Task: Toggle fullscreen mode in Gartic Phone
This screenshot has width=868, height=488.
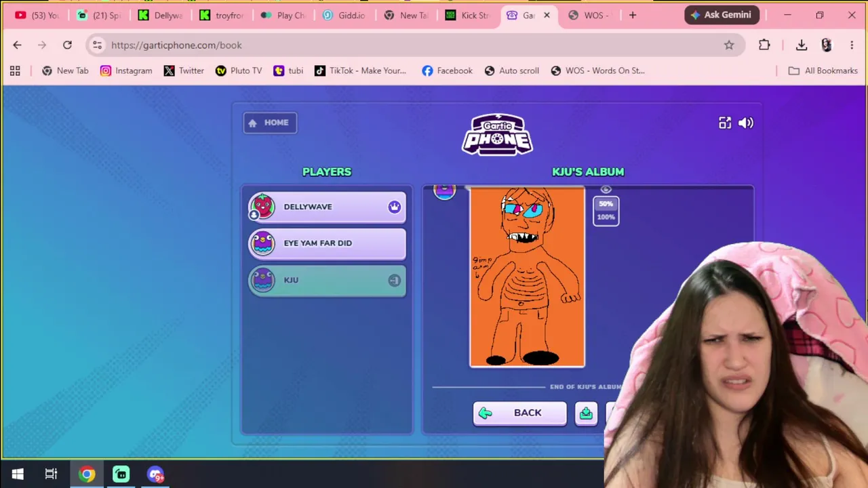Action: (725, 123)
